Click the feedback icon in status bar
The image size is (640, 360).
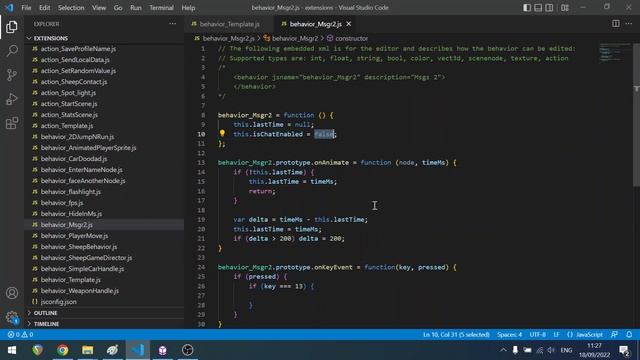coord(614,334)
